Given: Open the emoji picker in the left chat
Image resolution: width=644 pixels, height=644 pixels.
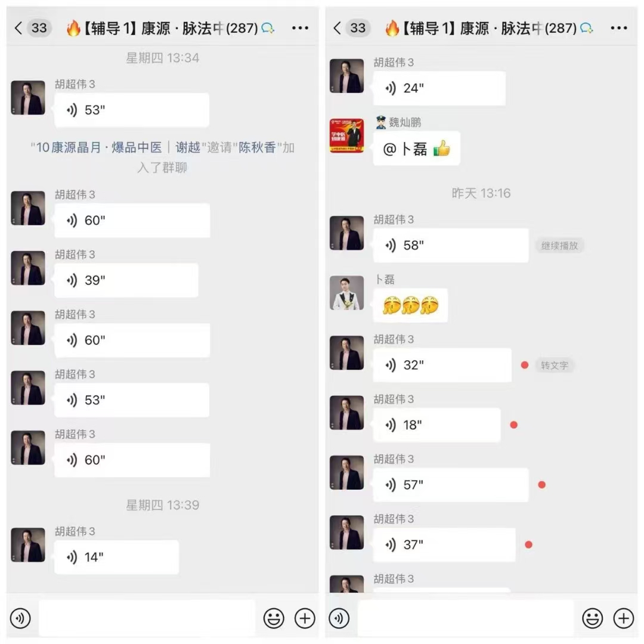Looking at the screenshot, I should (274, 618).
